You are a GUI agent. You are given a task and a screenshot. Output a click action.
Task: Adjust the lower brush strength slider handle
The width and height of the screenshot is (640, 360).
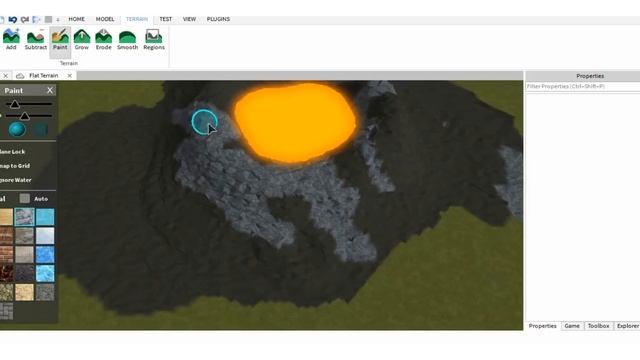point(24,116)
